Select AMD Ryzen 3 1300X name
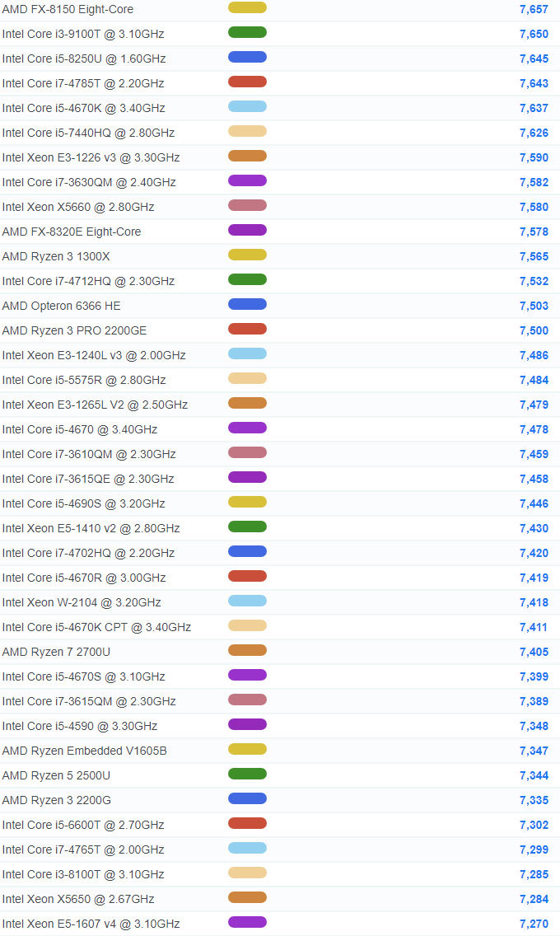Screen dimensions: 560x936 56,257
